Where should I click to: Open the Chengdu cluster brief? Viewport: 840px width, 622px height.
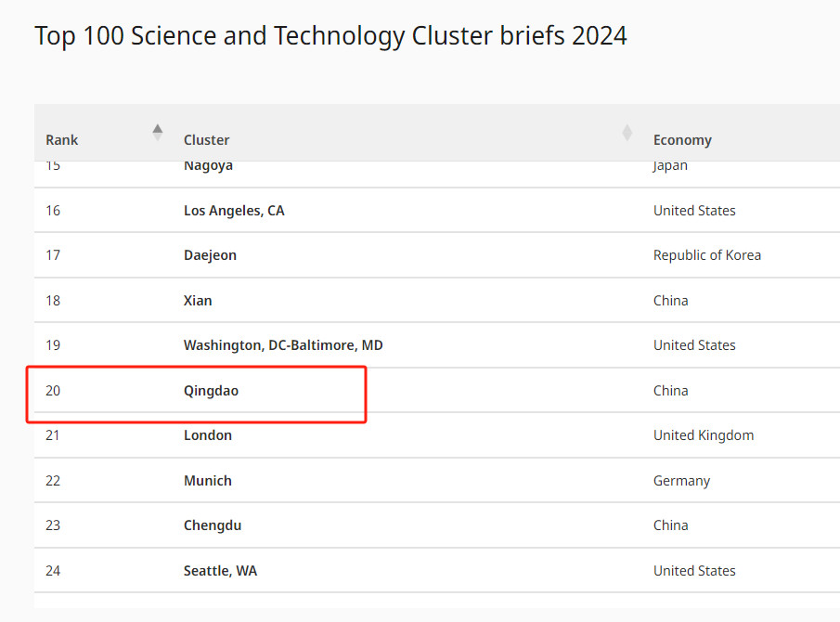(x=213, y=525)
